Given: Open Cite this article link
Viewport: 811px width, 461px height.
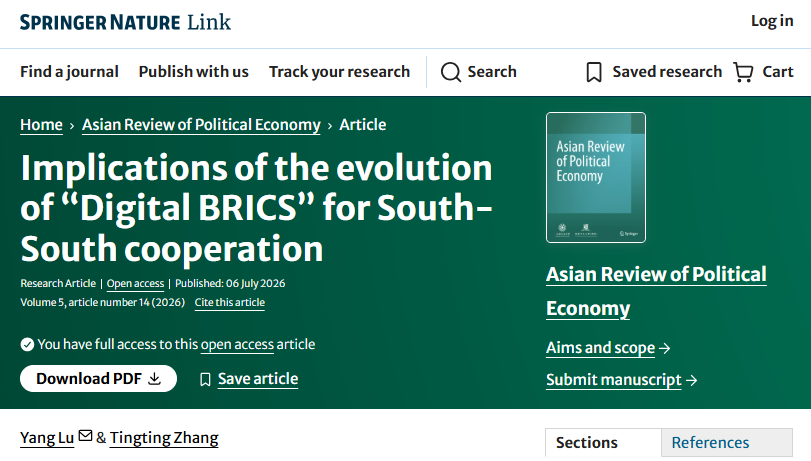Looking at the screenshot, I should [230, 302].
